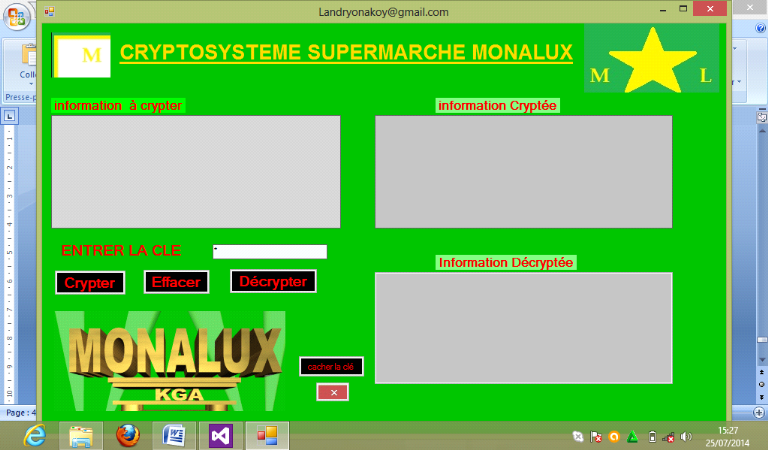Click the Paste clipboard icon in Word ribbon
768x450 pixels.
pyautogui.click(x=29, y=55)
